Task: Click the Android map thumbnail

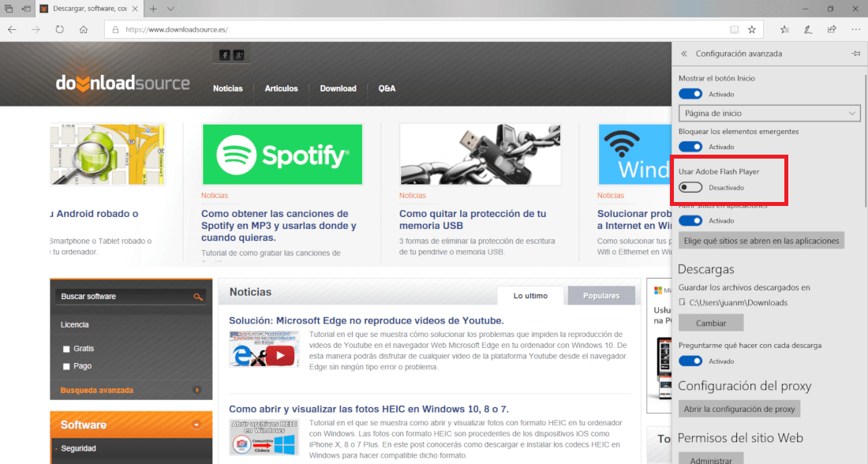Action: tap(107, 155)
